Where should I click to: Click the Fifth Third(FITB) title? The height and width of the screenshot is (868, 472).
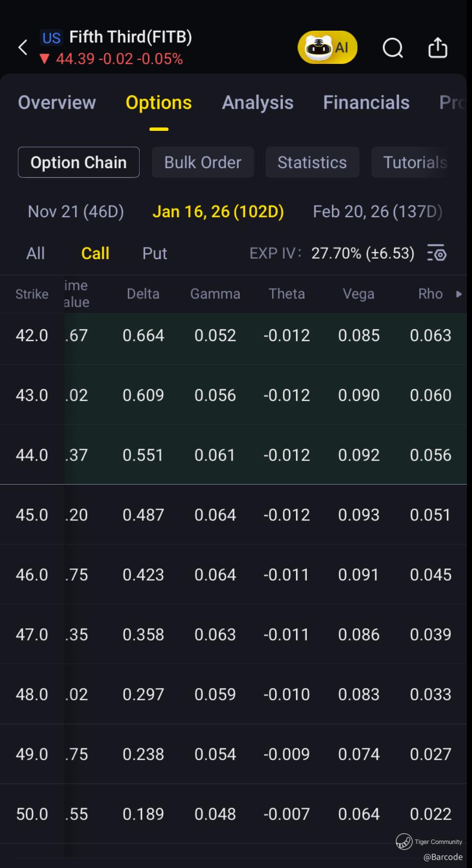[130, 37]
